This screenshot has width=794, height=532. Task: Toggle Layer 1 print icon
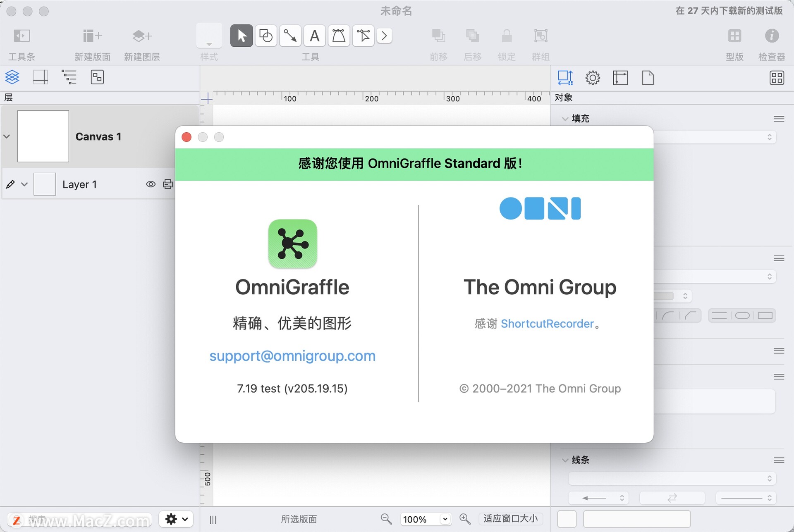click(167, 184)
